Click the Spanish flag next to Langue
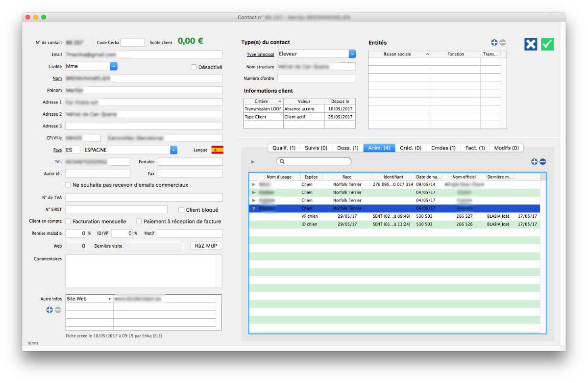The image size is (588, 383). pos(218,150)
